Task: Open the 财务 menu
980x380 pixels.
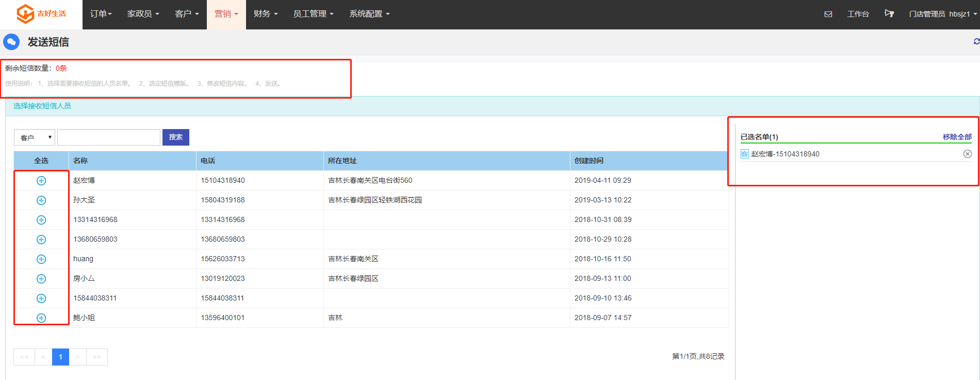Action: pos(266,14)
